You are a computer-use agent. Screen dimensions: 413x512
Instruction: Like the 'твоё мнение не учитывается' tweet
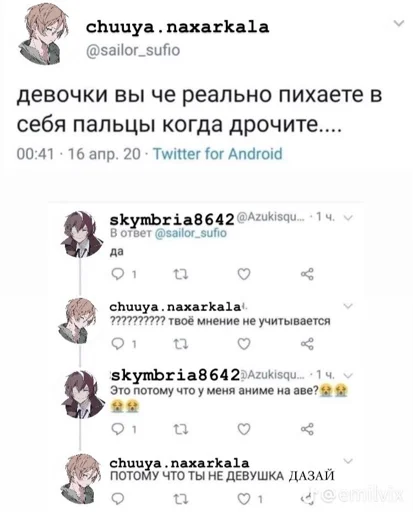244,344
